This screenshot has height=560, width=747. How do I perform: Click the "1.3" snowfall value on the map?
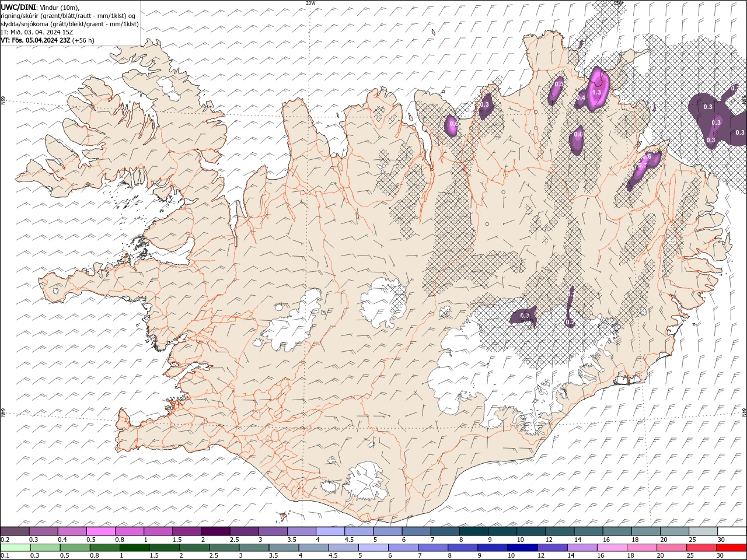(x=596, y=92)
